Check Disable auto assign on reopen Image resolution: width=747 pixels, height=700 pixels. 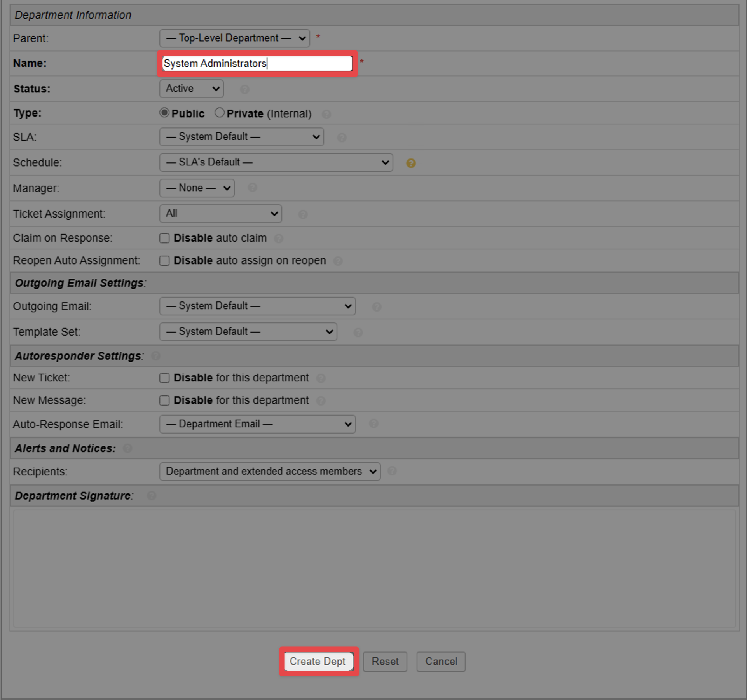tap(164, 261)
